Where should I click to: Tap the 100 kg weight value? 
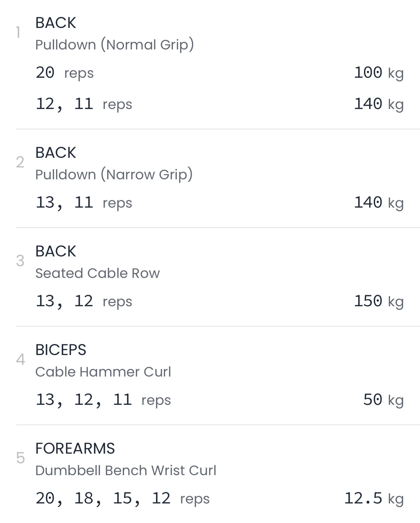point(378,73)
